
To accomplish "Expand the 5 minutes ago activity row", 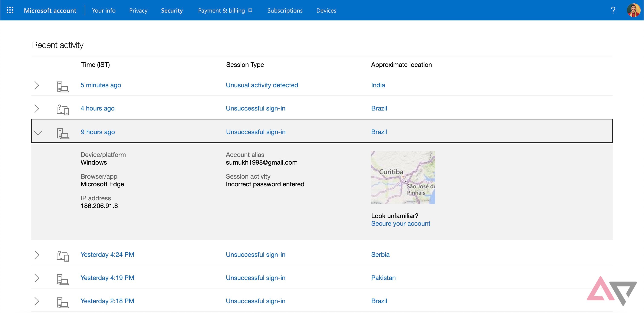I will pyautogui.click(x=37, y=85).
